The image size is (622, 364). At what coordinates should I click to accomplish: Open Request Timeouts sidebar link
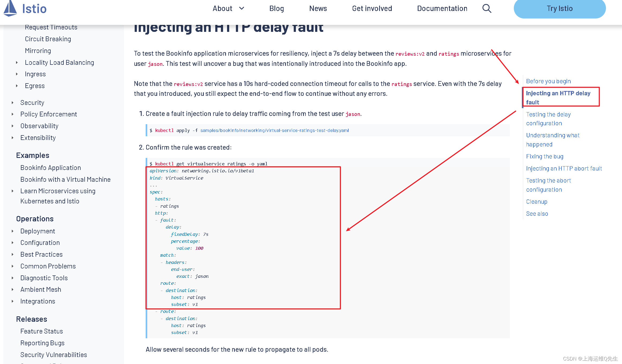[51, 27]
